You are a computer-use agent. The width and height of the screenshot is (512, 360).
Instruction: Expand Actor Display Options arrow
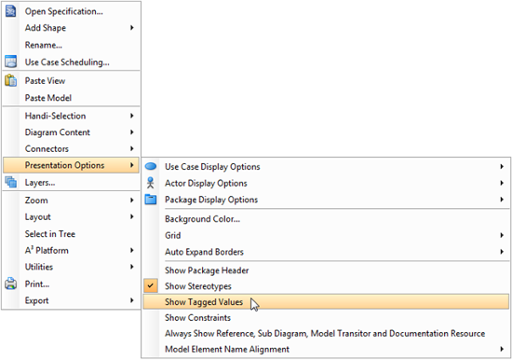502,183
